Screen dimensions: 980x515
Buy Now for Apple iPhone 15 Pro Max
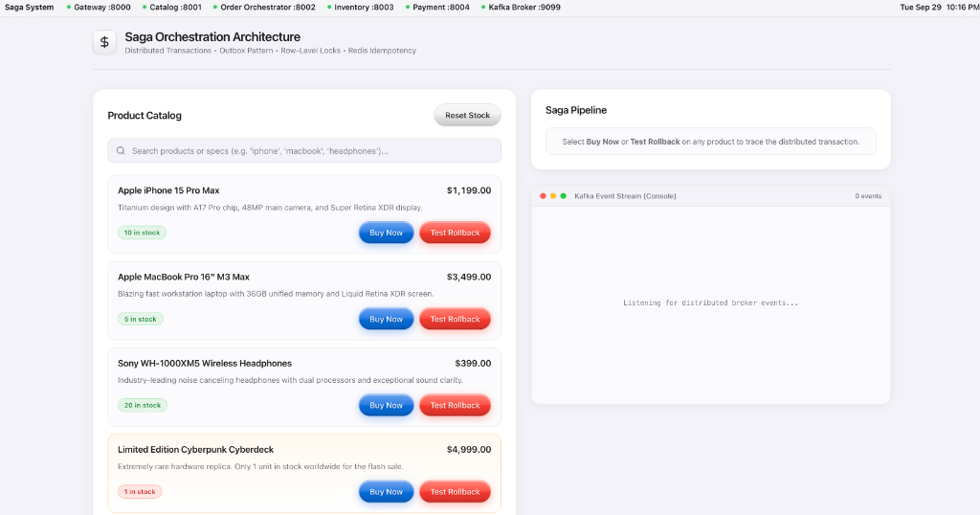(387, 233)
